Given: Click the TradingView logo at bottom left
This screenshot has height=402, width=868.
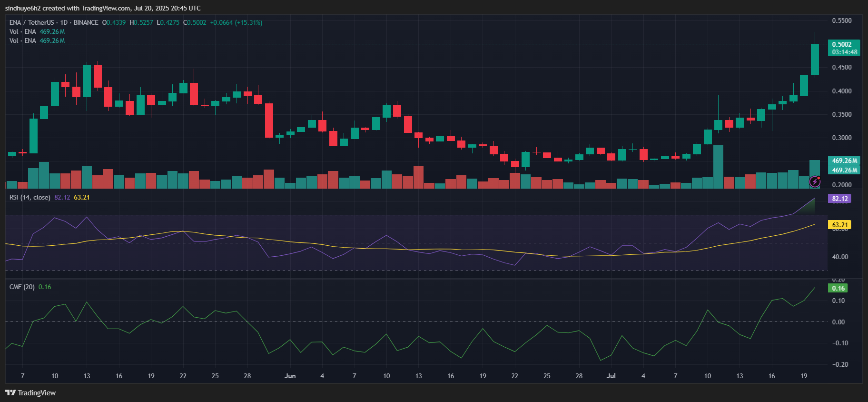Looking at the screenshot, I should pos(30,393).
